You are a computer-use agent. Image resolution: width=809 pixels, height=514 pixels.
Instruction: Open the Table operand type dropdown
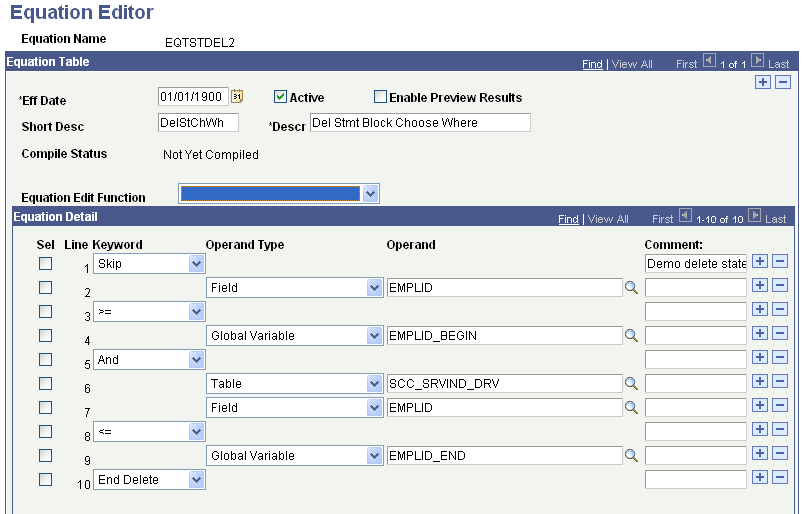pos(374,384)
